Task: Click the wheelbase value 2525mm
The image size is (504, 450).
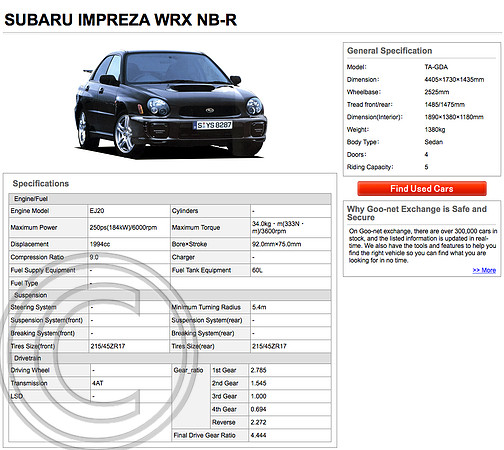Action: 437,92
